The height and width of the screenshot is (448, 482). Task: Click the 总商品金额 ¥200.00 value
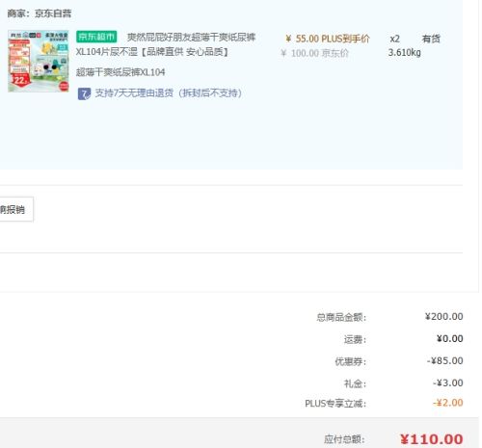pos(444,317)
